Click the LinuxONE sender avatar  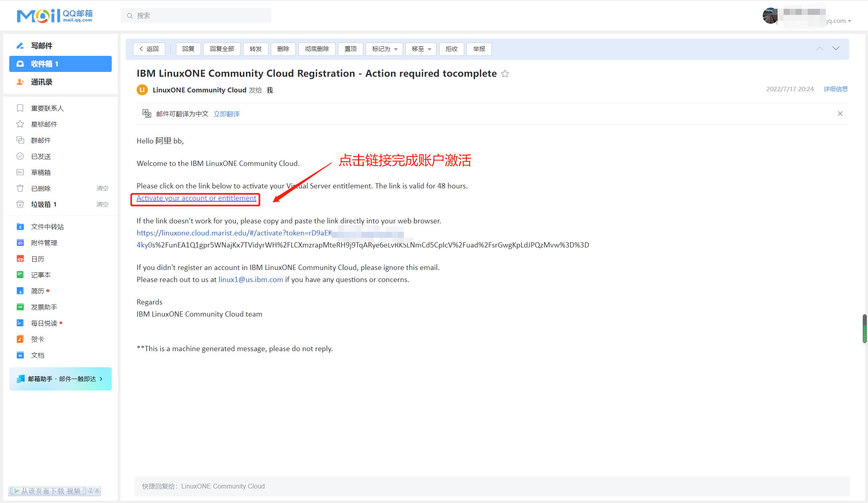[x=142, y=90]
